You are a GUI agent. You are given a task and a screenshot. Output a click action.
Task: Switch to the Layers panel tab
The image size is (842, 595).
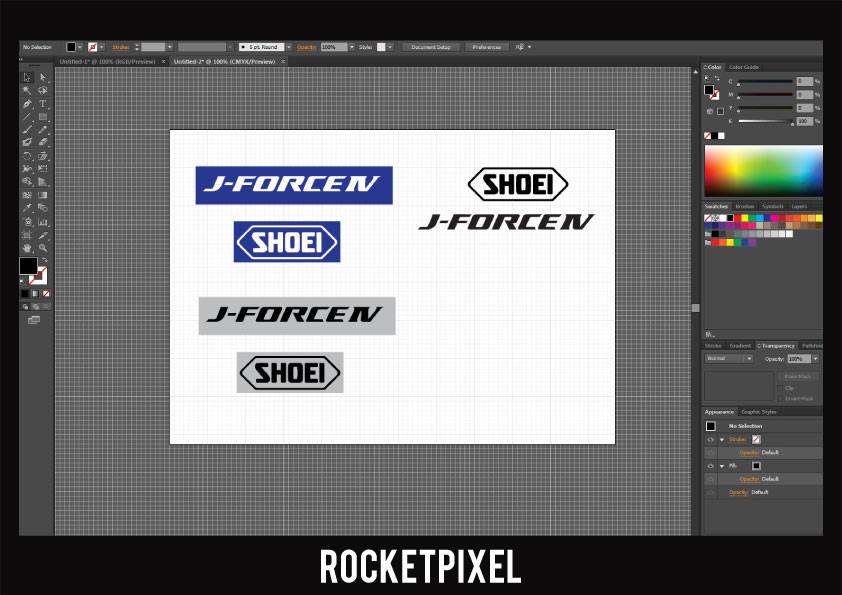pyautogui.click(x=799, y=207)
